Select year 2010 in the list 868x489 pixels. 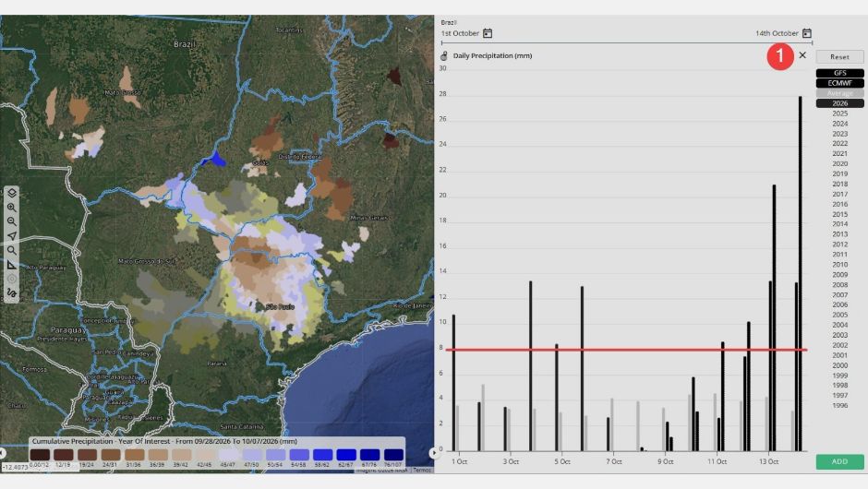click(839, 265)
